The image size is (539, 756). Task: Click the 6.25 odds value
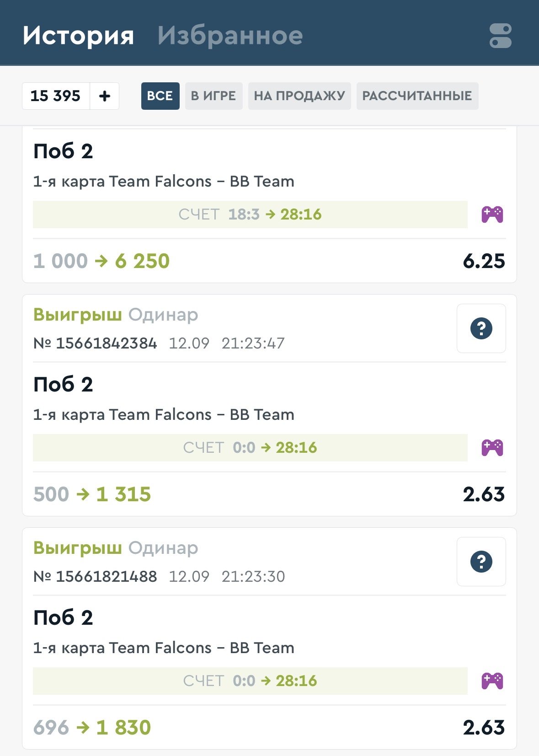(484, 261)
